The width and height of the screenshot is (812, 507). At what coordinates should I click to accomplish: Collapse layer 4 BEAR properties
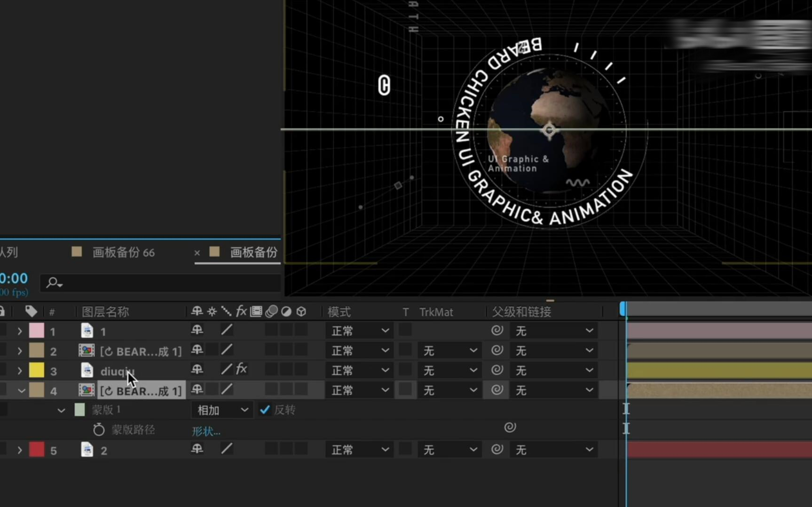[x=21, y=390]
